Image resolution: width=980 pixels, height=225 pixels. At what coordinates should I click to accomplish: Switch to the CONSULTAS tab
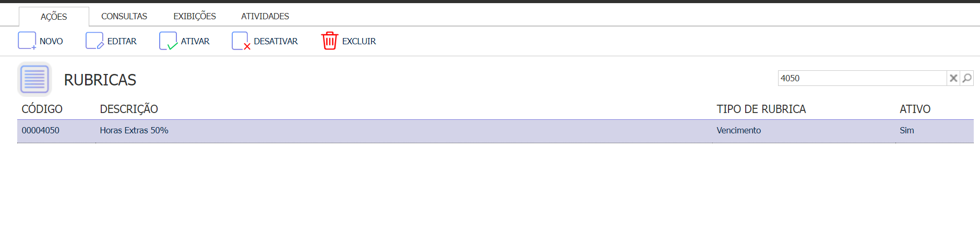tap(124, 16)
